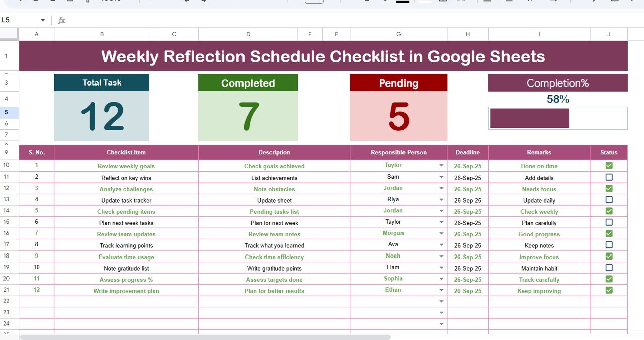This screenshot has height=340, width=644.
Task: Open the empty Responsible Person dropdown in row 22
Action: 441,302
